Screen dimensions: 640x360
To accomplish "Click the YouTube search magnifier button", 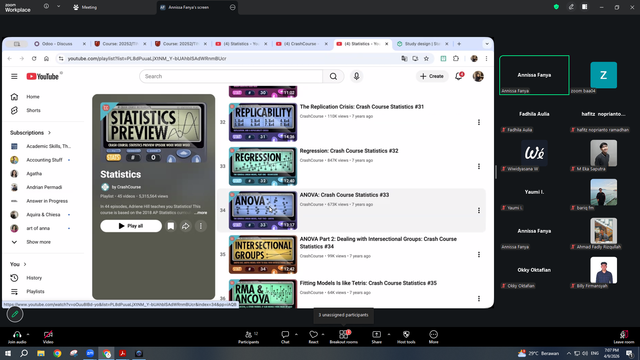I will pyautogui.click(x=333, y=76).
